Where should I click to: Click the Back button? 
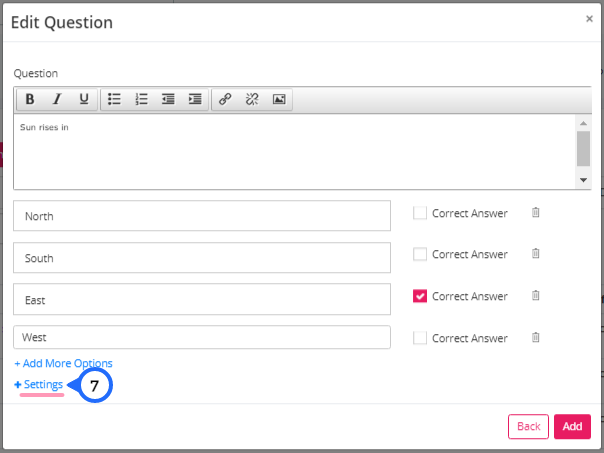pyautogui.click(x=528, y=426)
